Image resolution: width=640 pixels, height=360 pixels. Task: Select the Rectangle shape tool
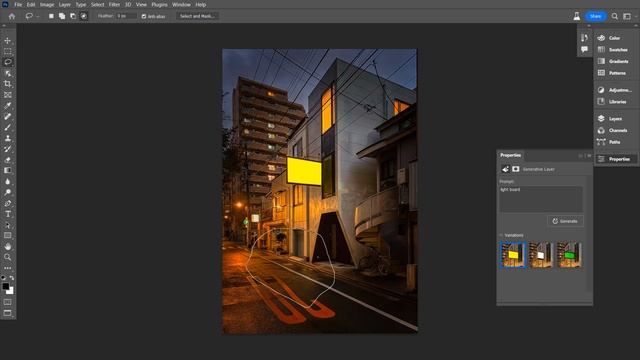coord(8,236)
